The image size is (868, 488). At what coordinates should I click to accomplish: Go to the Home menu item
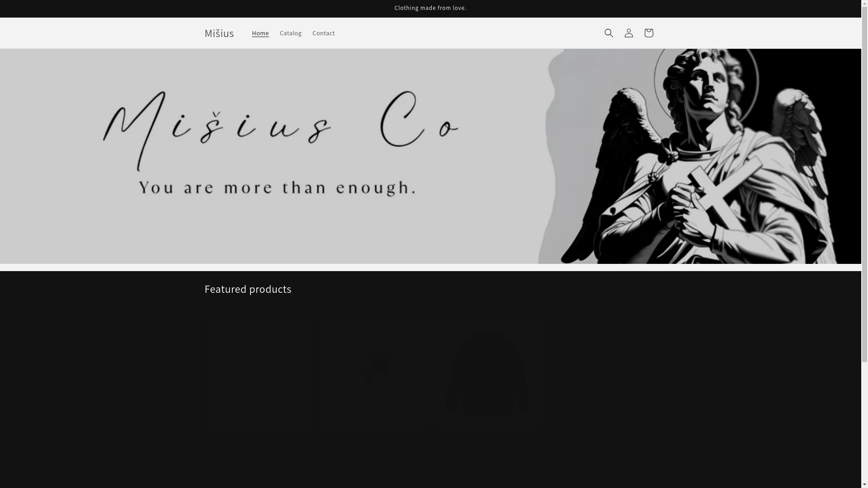260,33
